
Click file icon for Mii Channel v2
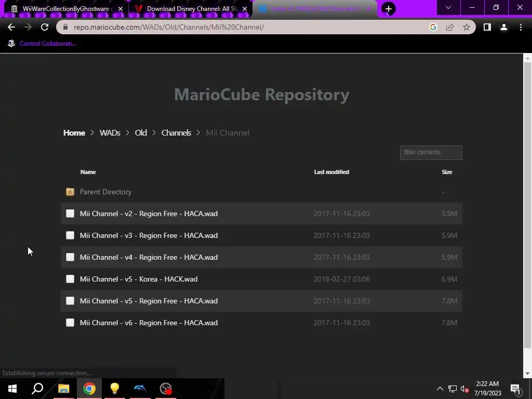click(x=70, y=214)
